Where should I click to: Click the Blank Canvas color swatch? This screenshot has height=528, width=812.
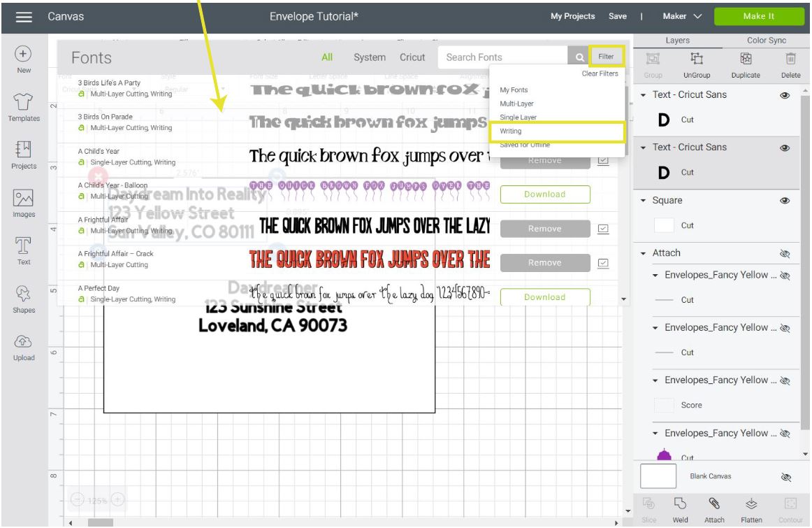click(658, 476)
